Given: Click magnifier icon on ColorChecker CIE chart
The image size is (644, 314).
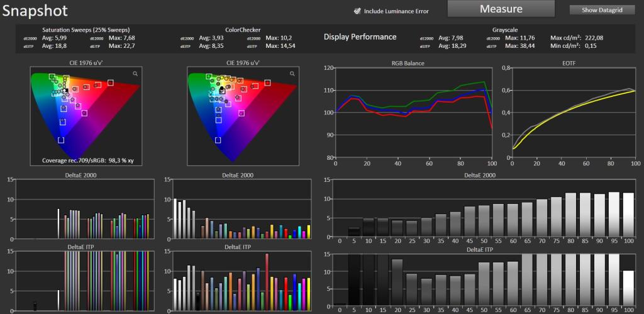Looking at the screenshot, I should 292,74.
